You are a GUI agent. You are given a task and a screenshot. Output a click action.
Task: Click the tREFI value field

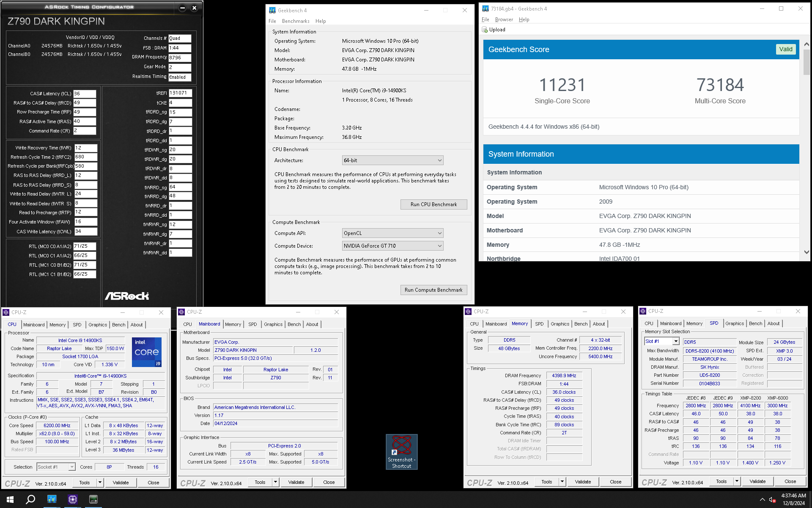[x=180, y=93]
